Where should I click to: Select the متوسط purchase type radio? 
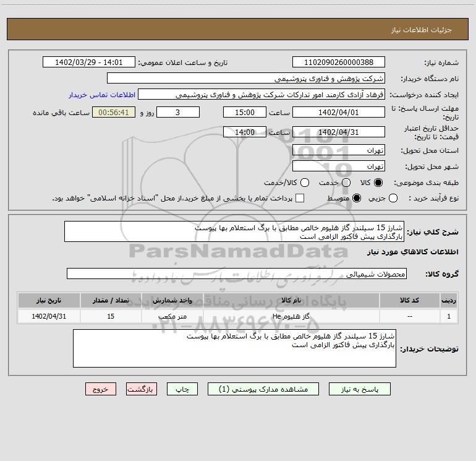pos(357,198)
